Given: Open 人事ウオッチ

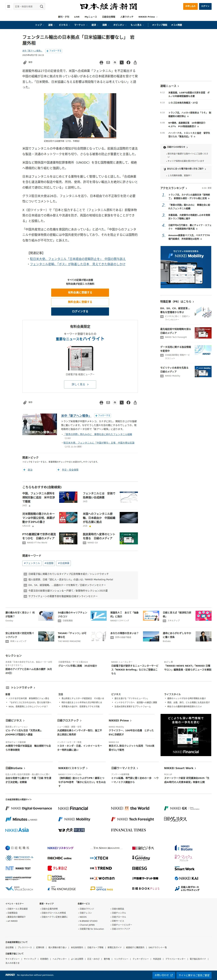Looking at the screenshot, I should pyautogui.click(x=127, y=17).
